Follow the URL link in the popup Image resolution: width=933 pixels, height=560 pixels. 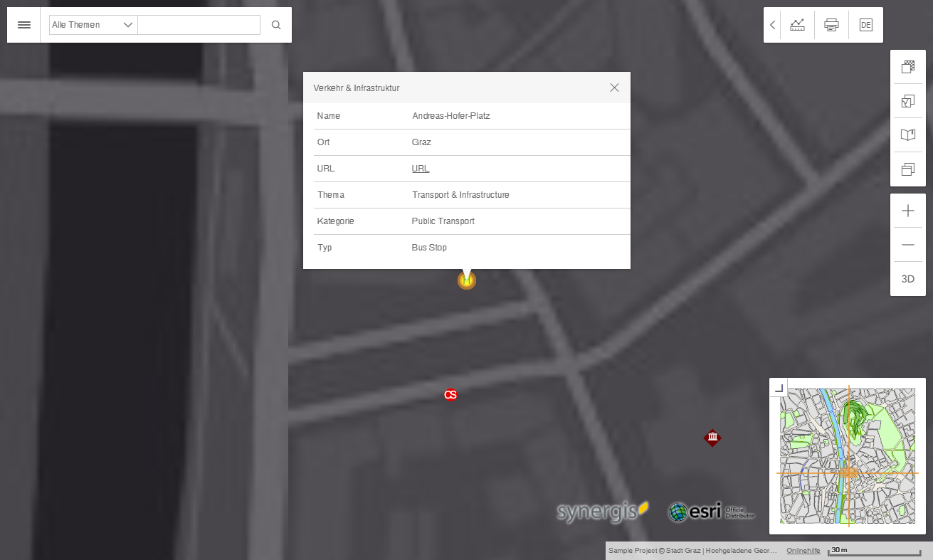420,169
